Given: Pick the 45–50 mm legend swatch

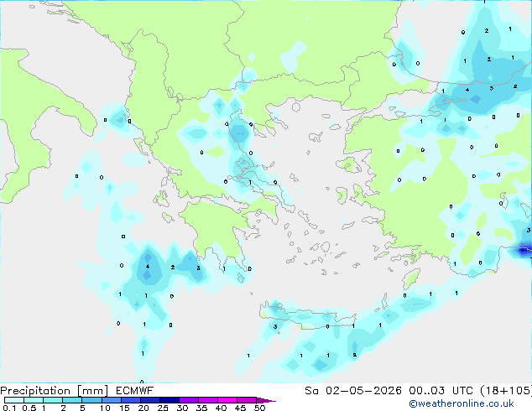Looking at the screenshot, I should (x=247, y=400).
